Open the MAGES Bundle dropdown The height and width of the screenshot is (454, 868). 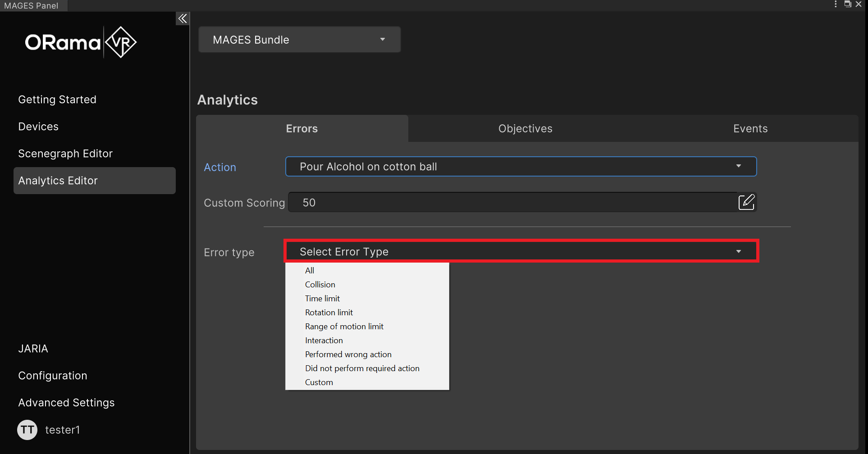coord(299,40)
